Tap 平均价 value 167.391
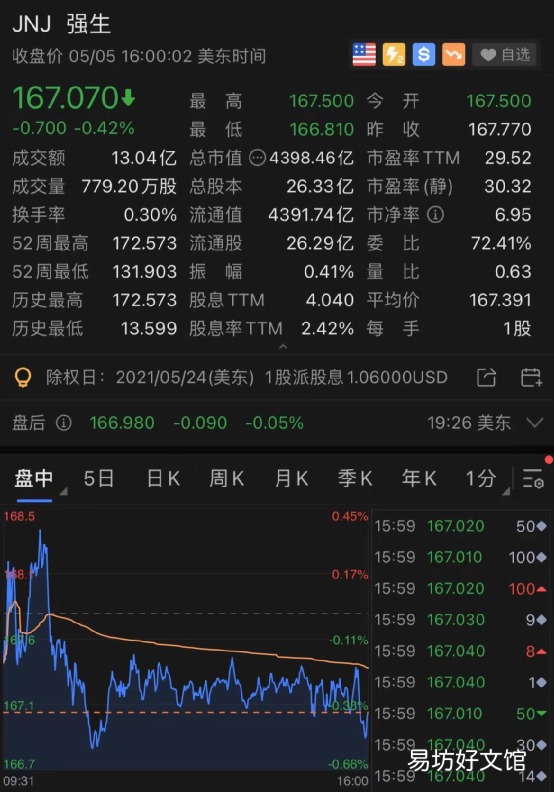The height and width of the screenshot is (792, 554). 500,300
